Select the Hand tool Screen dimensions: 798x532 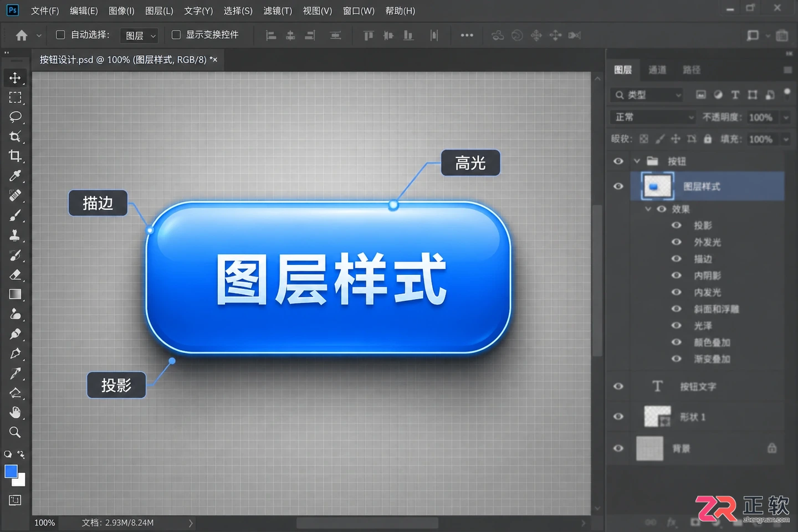(x=15, y=412)
